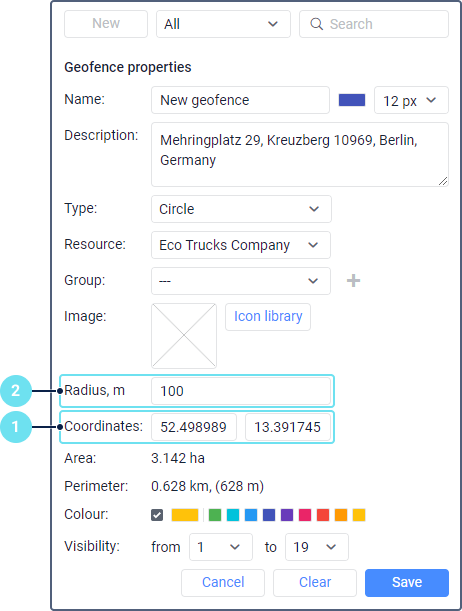This screenshot has height=611, width=462.
Task: Click the Clear button
Action: pos(315,583)
